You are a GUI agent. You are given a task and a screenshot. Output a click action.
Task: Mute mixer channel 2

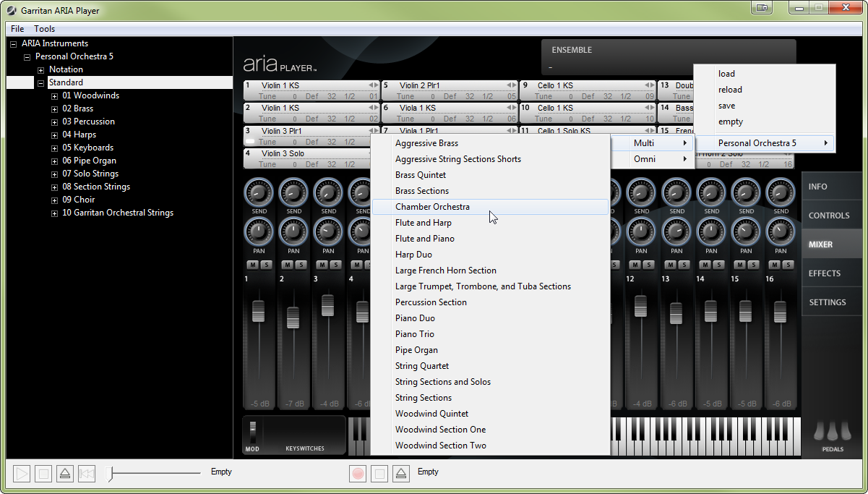pyautogui.click(x=287, y=265)
